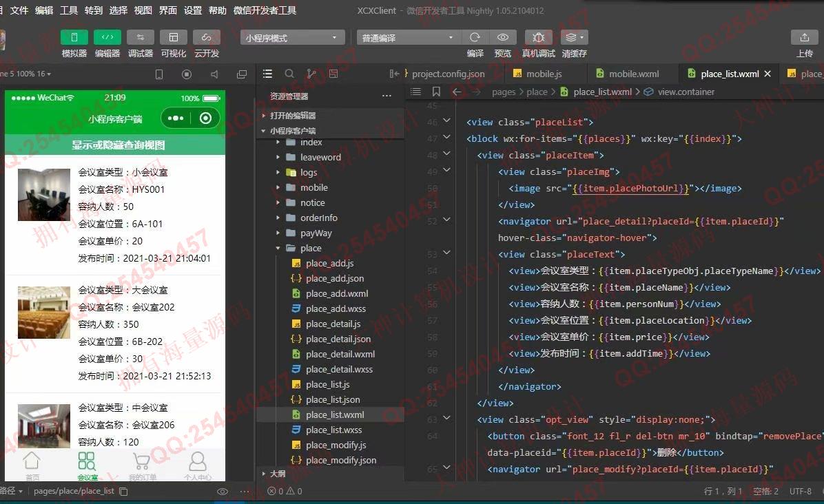824x504 pixels.
Task: Expand the 大纲 outline section
Action: (331, 474)
